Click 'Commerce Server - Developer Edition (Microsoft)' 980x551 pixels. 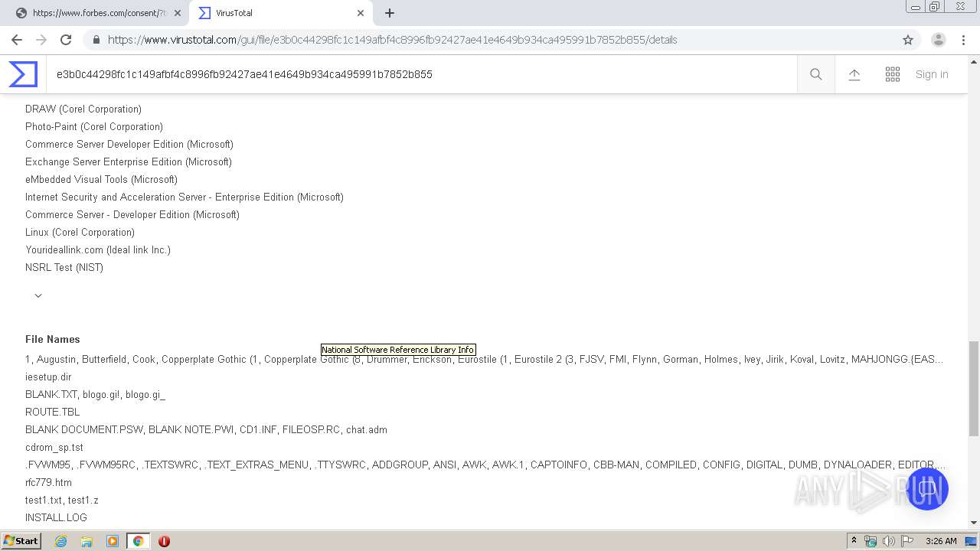(132, 214)
